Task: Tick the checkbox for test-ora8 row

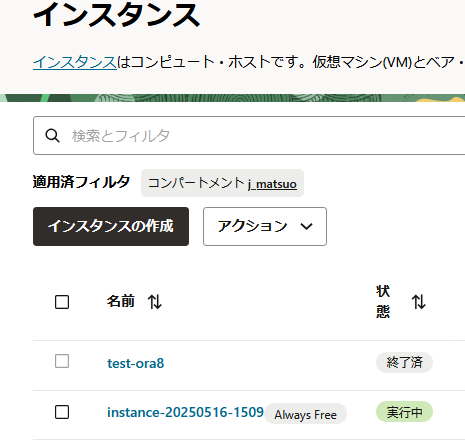Action: 62,361
